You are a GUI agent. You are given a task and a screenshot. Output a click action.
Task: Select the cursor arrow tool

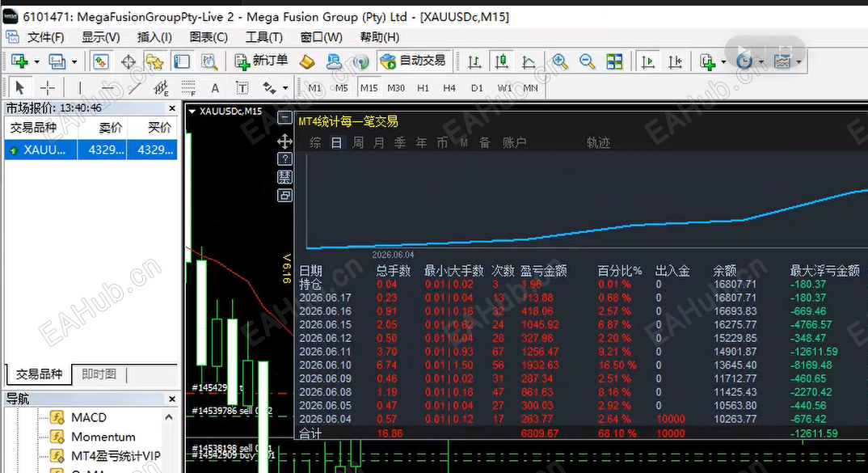click(20, 87)
